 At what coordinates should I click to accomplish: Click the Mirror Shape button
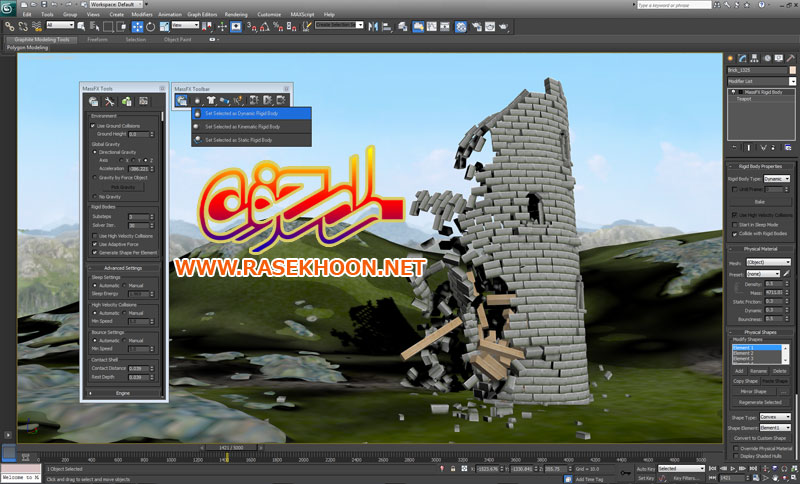click(x=754, y=391)
